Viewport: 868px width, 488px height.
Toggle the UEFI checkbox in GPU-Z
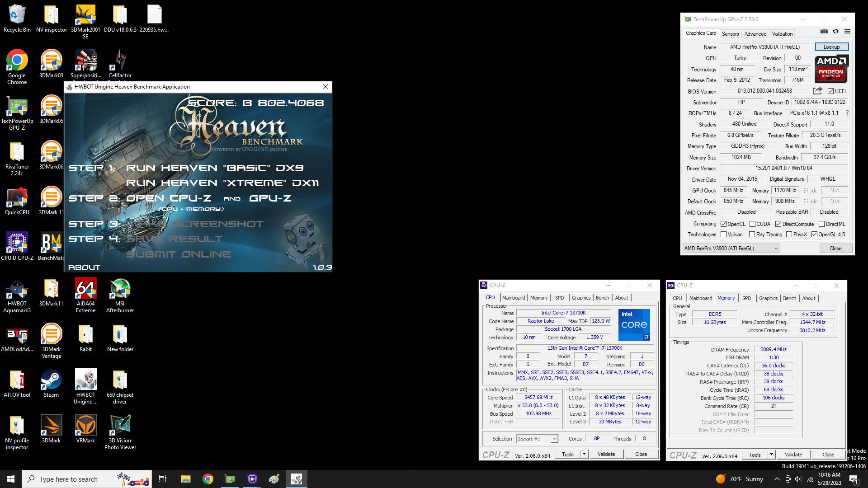[830, 91]
